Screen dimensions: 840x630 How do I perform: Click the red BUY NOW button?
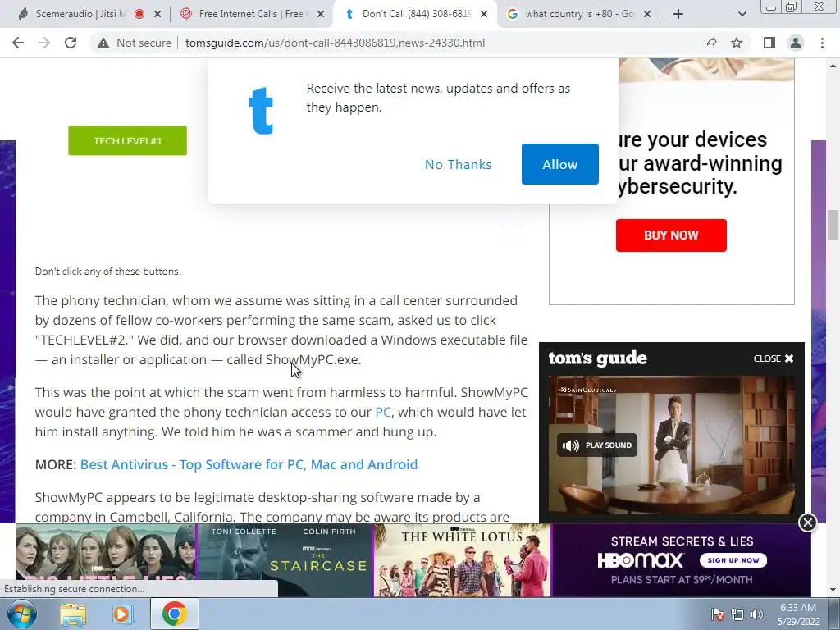(671, 235)
